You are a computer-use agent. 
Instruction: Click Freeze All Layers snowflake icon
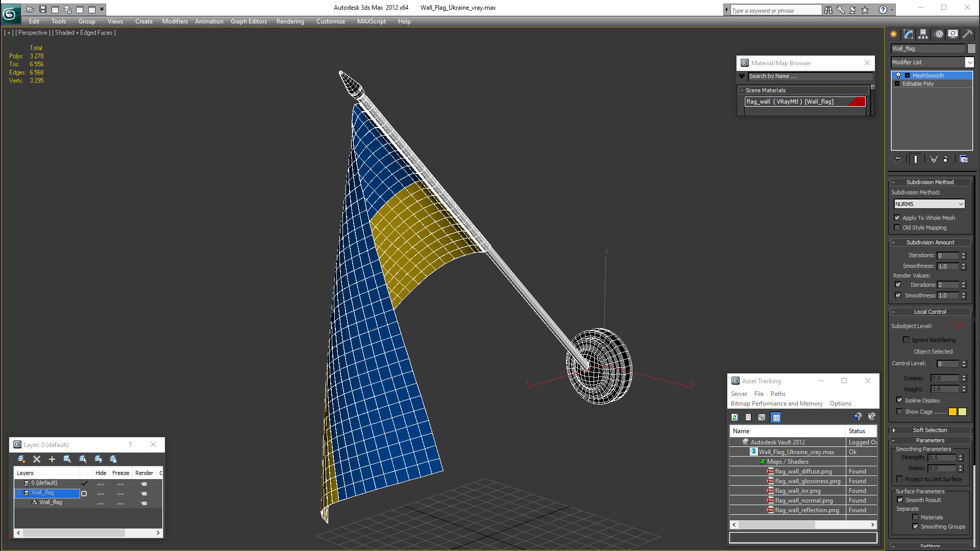point(113,459)
